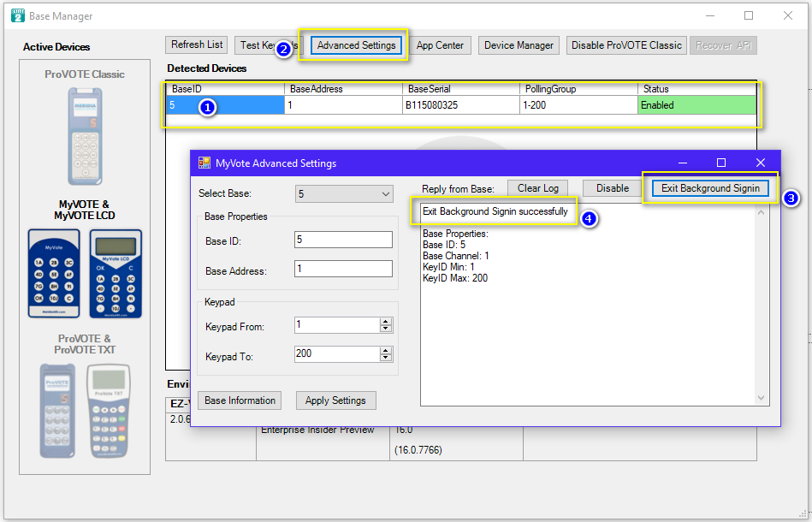Increase the Keypad From value
The image size is (812, 522).
385,322
